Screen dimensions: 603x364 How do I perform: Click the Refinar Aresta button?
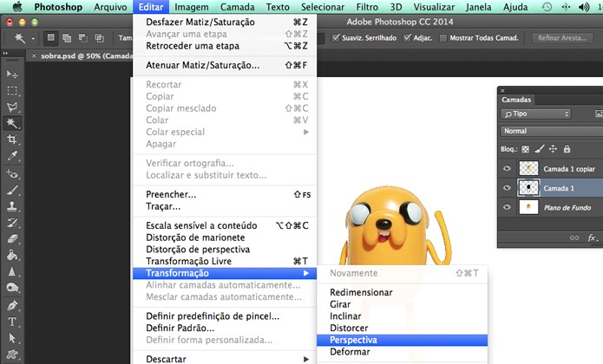click(x=562, y=37)
